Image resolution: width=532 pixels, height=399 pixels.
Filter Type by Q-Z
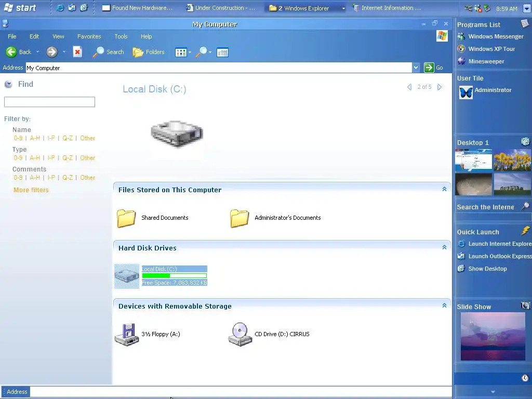point(68,158)
